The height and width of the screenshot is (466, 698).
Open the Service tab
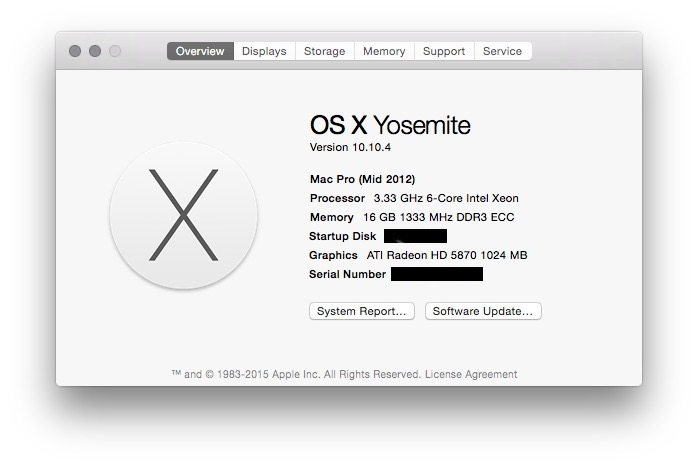503,51
